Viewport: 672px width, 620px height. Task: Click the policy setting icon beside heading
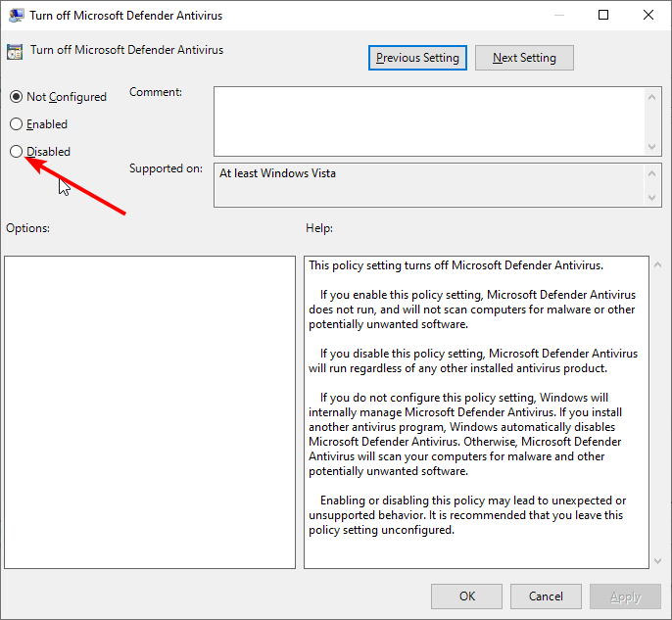15,51
